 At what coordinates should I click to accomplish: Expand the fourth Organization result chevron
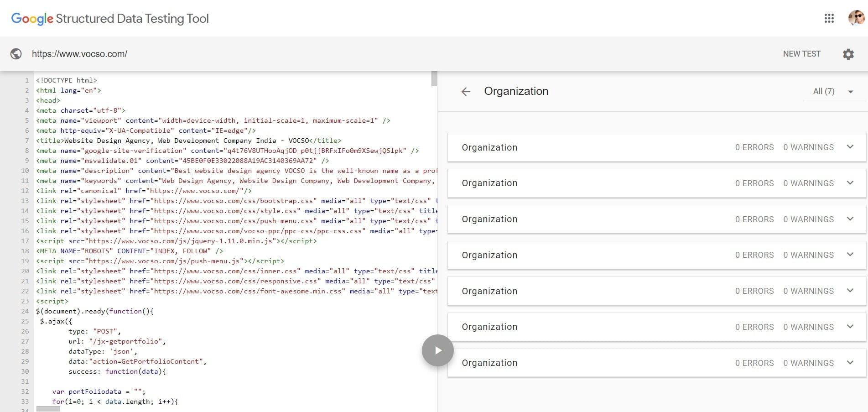850,255
